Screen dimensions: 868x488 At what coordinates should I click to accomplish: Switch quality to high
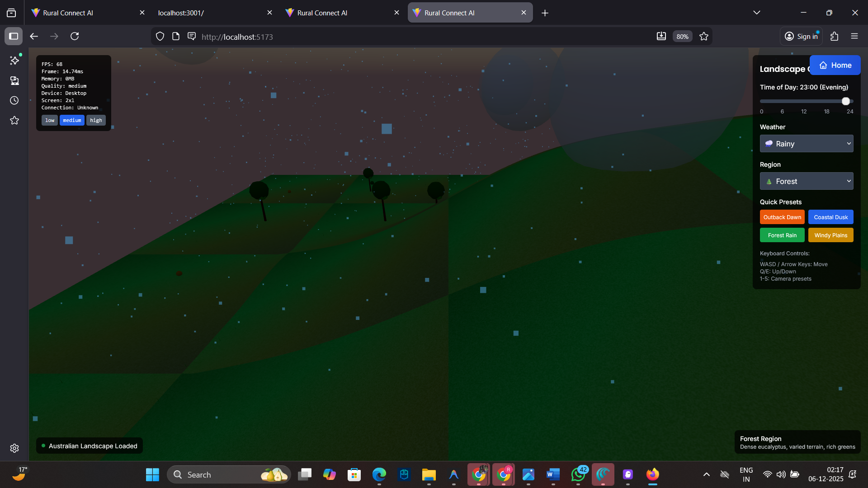coord(96,120)
